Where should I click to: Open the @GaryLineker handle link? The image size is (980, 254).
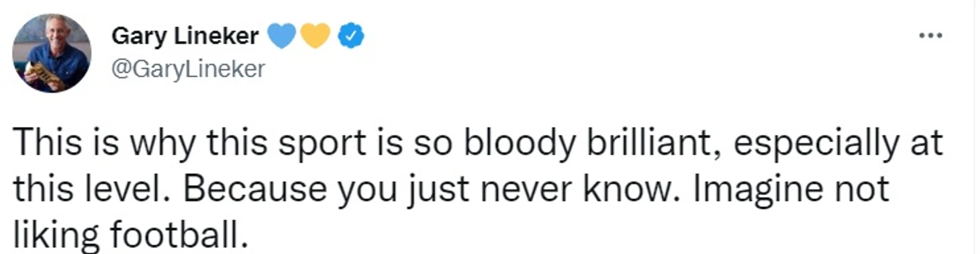click(x=188, y=69)
